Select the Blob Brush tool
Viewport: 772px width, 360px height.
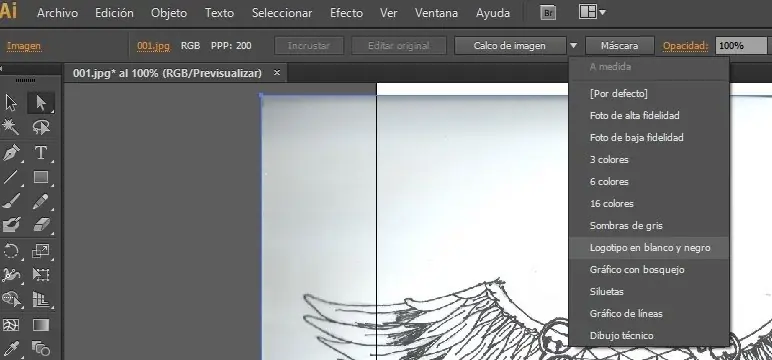pyautogui.click(x=11, y=225)
